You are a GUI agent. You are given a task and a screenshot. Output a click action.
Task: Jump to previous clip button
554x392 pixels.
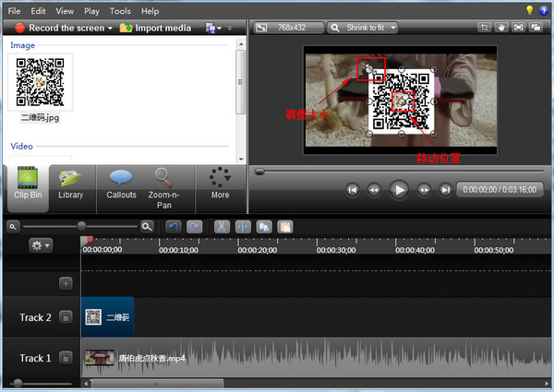coord(353,190)
